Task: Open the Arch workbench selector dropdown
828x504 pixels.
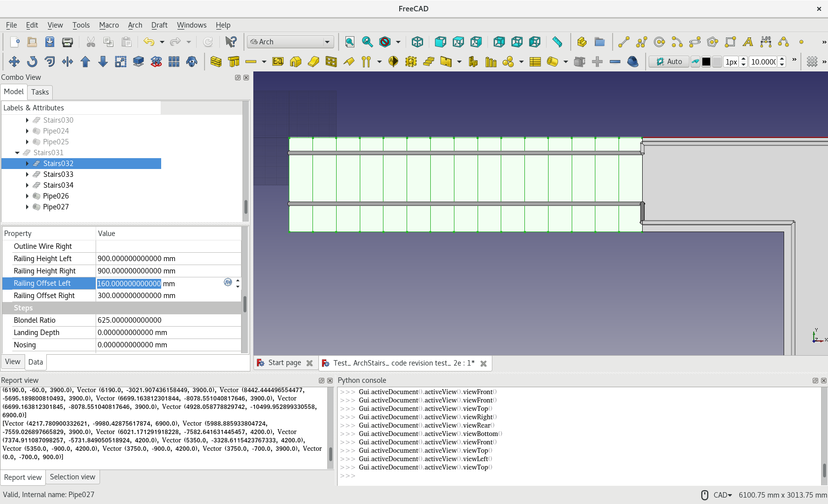Action: pyautogui.click(x=291, y=42)
